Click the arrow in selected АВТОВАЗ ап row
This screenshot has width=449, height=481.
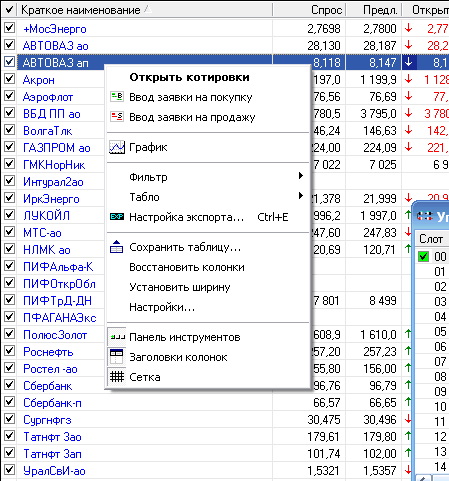pos(409,62)
